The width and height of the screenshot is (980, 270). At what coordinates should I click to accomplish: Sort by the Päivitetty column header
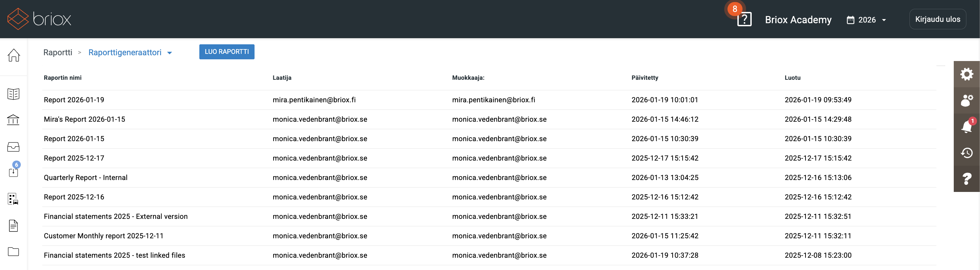pyautogui.click(x=644, y=78)
